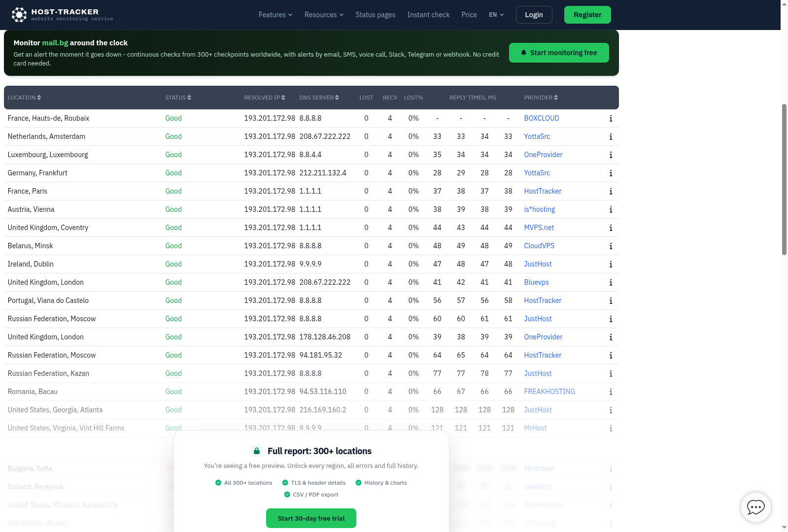Open the is*hosting link in Vienna row
This screenshot has height=532, width=788.
[540, 209]
